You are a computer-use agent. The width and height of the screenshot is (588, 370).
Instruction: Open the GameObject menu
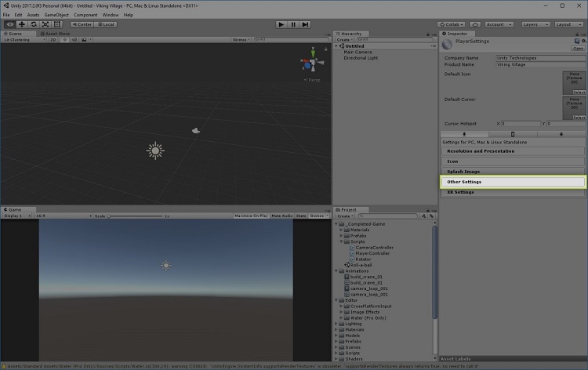click(56, 15)
